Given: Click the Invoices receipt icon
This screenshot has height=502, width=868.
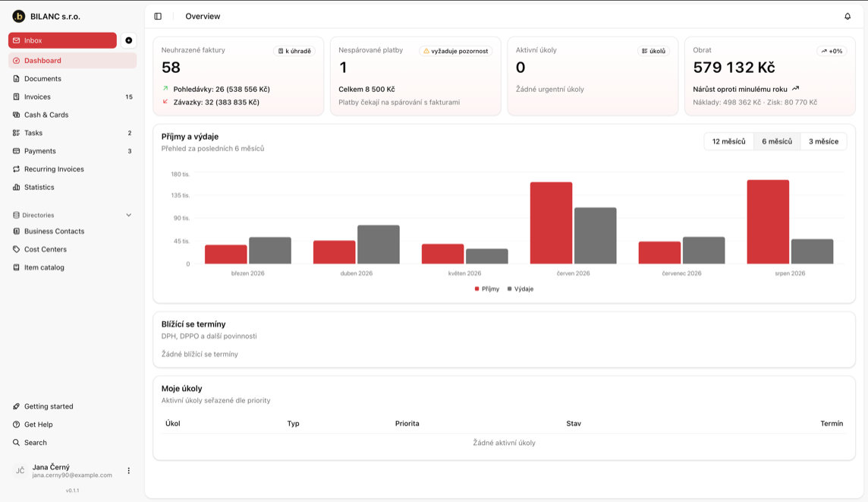Looking at the screenshot, I should tap(16, 97).
